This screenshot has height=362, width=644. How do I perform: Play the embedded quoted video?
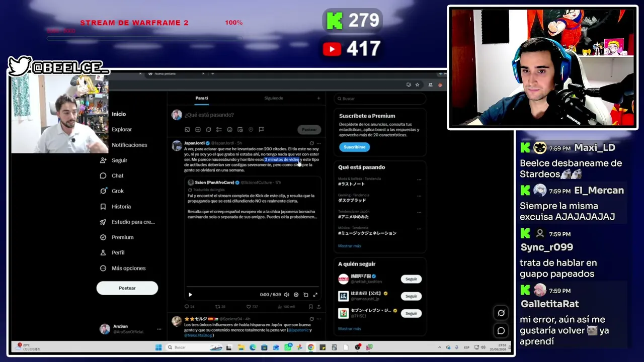(190, 295)
